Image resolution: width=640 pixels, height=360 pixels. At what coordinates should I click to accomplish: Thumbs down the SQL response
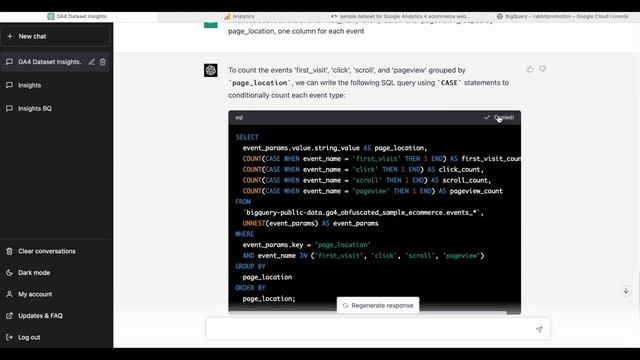click(x=542, y=69)
